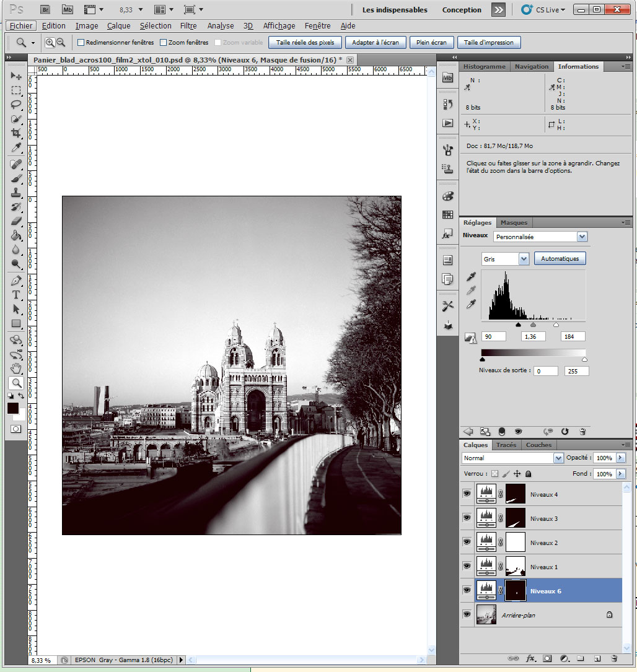Image resolution: width=637 pixels, height=672 pixels.
Task: Open the Calque menu
Action: 119,26
